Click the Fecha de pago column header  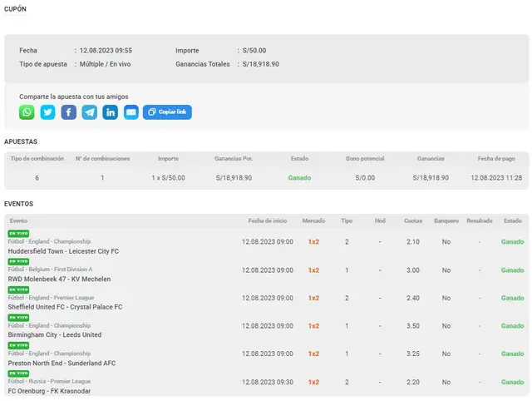point(496,159)
